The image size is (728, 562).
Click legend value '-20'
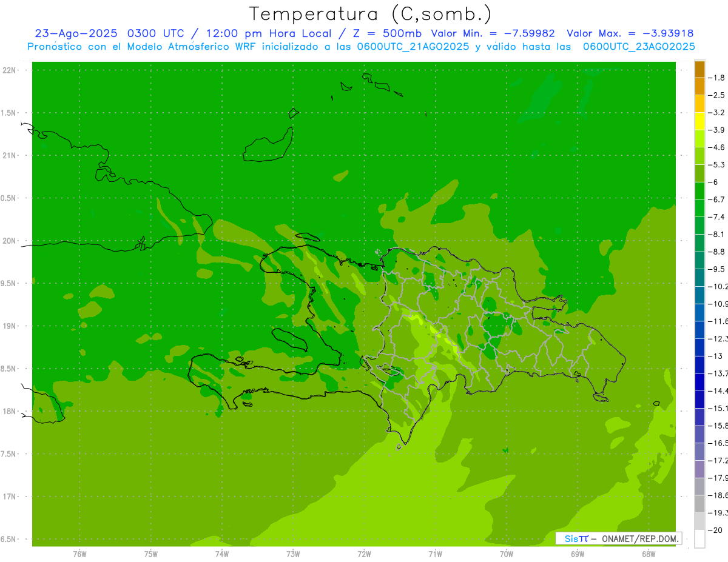(x=716, y=530)
